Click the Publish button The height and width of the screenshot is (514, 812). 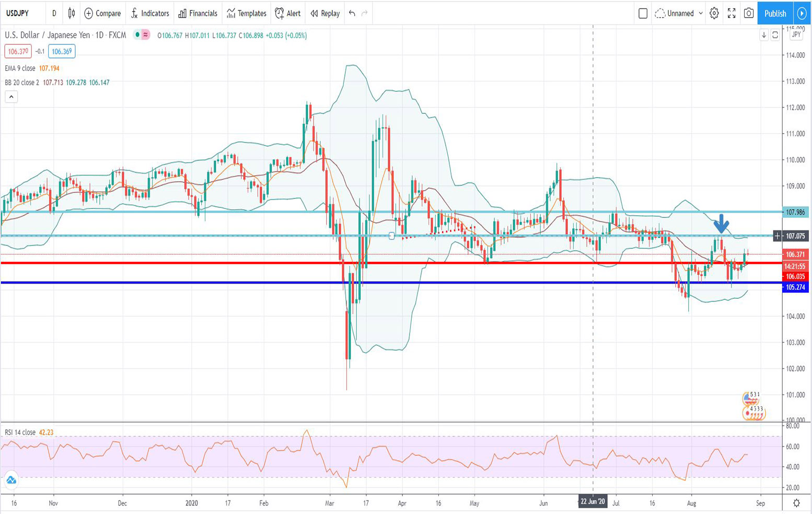click(x=775, y=14)
